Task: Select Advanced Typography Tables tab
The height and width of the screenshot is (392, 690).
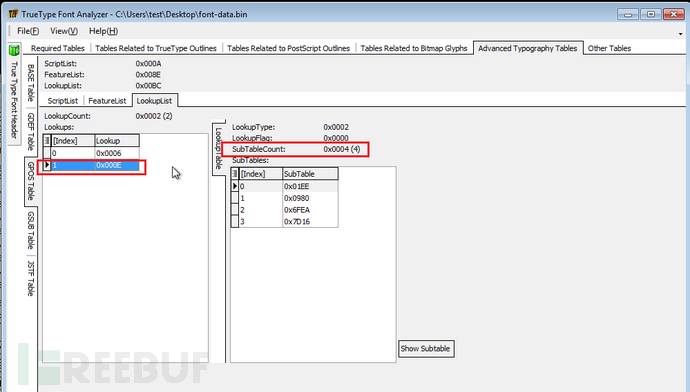Action: pyautogui.click(x=528, y=48)
